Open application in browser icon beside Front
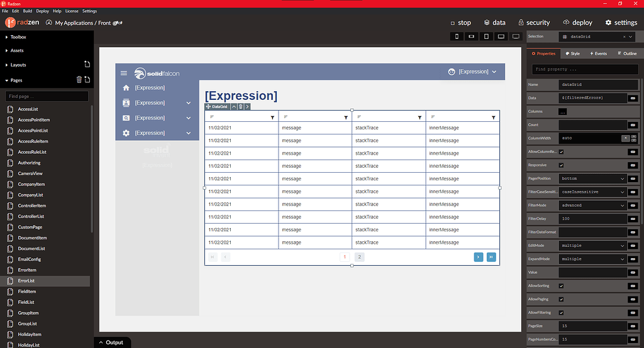This screenshot has width=644, height=348. pos(118,23)
